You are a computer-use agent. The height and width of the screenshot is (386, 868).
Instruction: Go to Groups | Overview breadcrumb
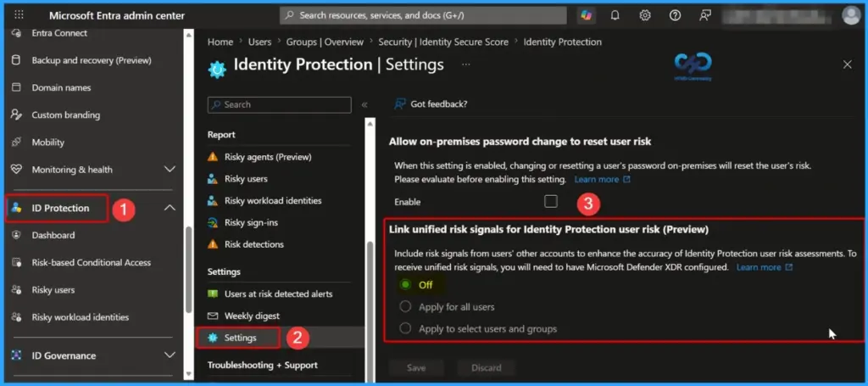tap(325, 42)
